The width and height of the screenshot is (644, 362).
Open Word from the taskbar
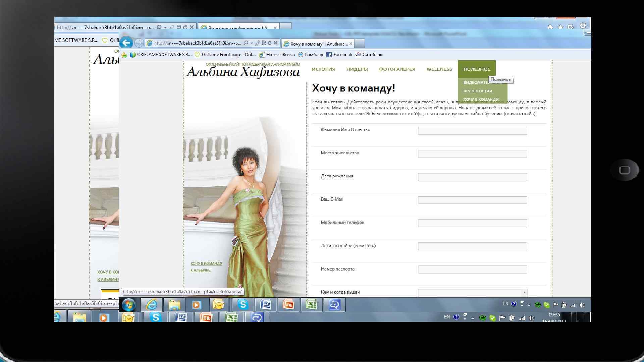pyautogui.click(x=266, y=305)
